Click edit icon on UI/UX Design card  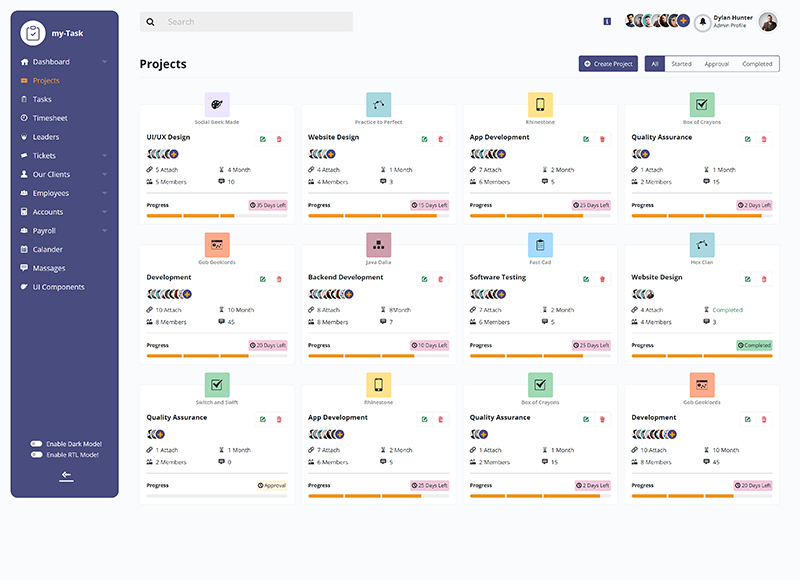coord(263,139)
